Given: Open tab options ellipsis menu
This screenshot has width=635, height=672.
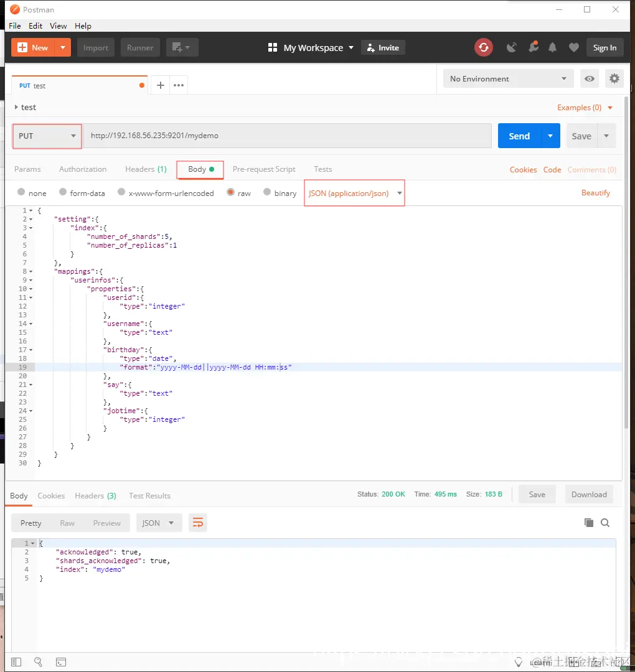Looking at the screenshot, I should tap(179, 85).
